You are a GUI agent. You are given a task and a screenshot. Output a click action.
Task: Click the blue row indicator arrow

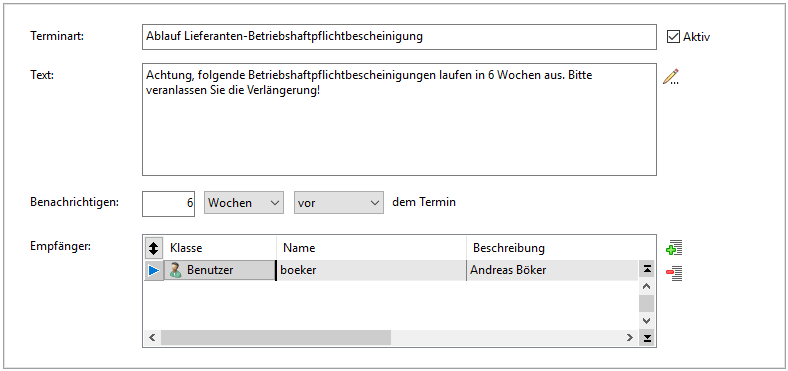tap(154, 271)
